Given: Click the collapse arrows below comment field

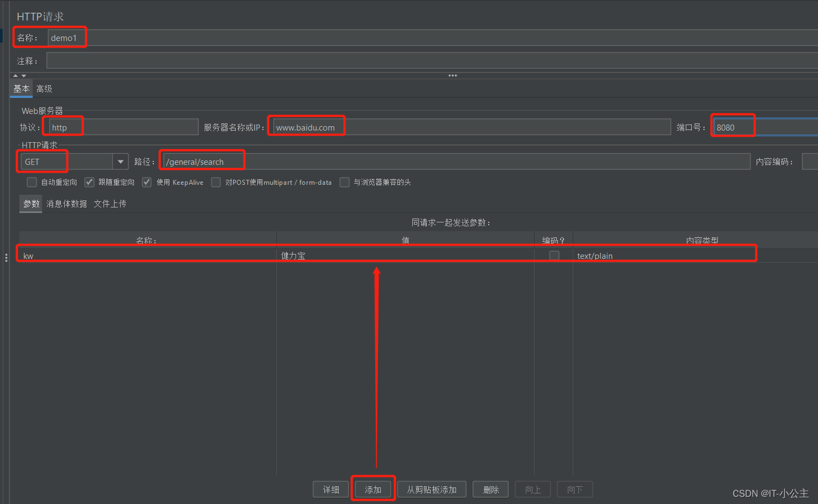Looking at the screenshot, I should pos(19,76).
